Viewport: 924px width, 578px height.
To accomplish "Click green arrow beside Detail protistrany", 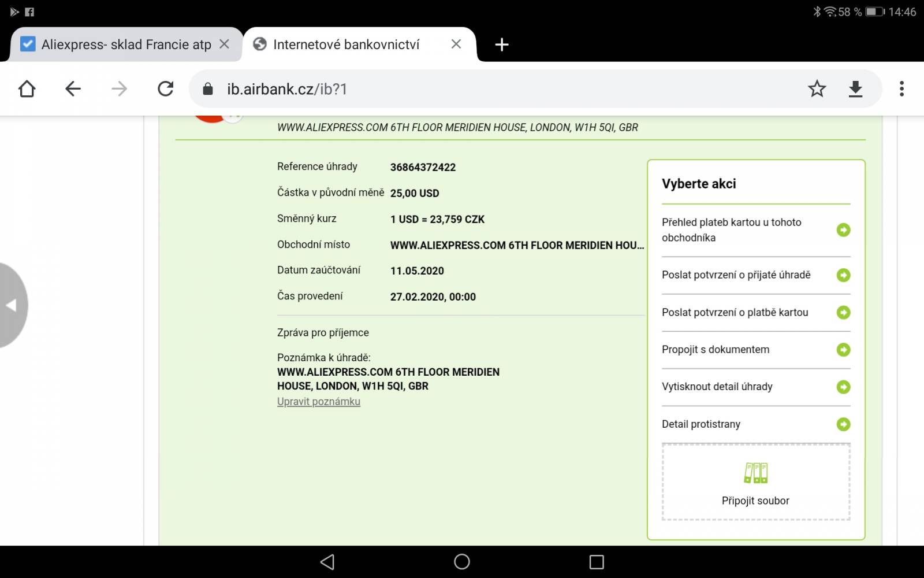I will [843, 424].
